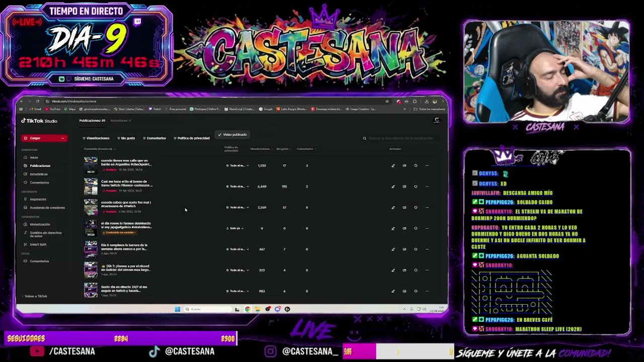The width and height of the screenshot is (644, 362).
Task: Bookmark this page with the star icon
Action: [387, 101]
